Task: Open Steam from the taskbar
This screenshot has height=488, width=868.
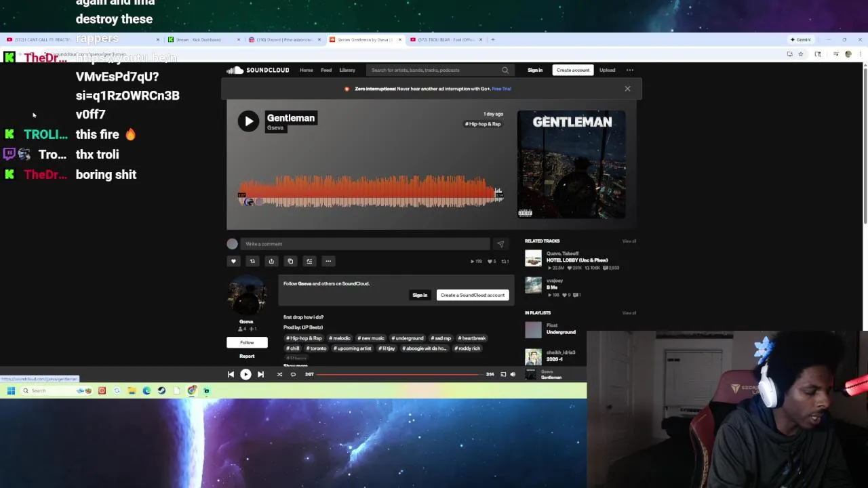Action: [161, 390]
